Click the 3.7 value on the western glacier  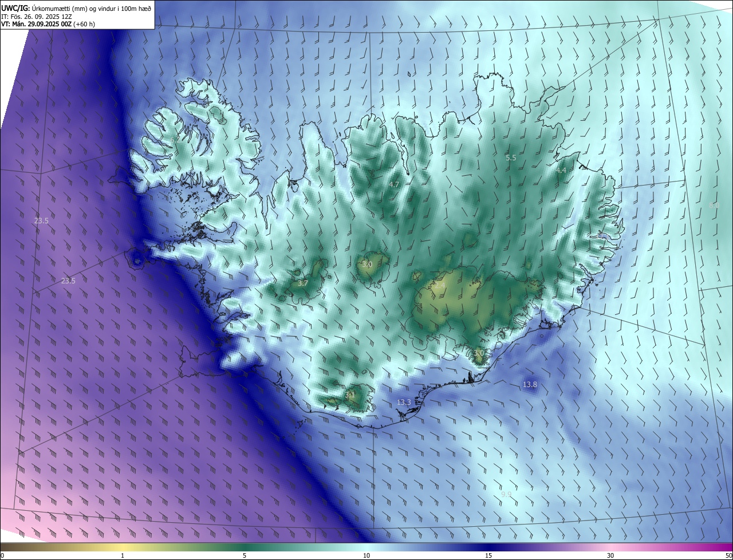pyautogui.click(x=303, y=283)
